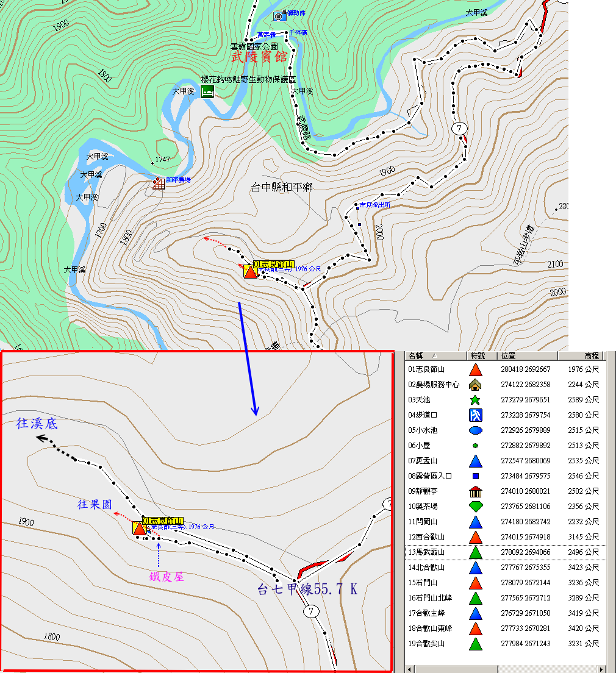The height and width of the screenshot is (673, 616).
Task: Click the green gem icon for 10製茶場
Action: coord(476,507)
